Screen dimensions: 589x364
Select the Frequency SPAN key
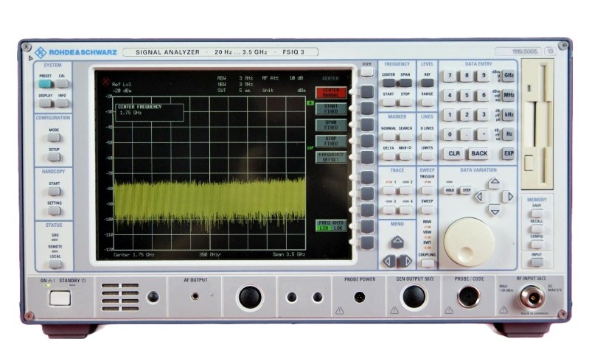405,83
